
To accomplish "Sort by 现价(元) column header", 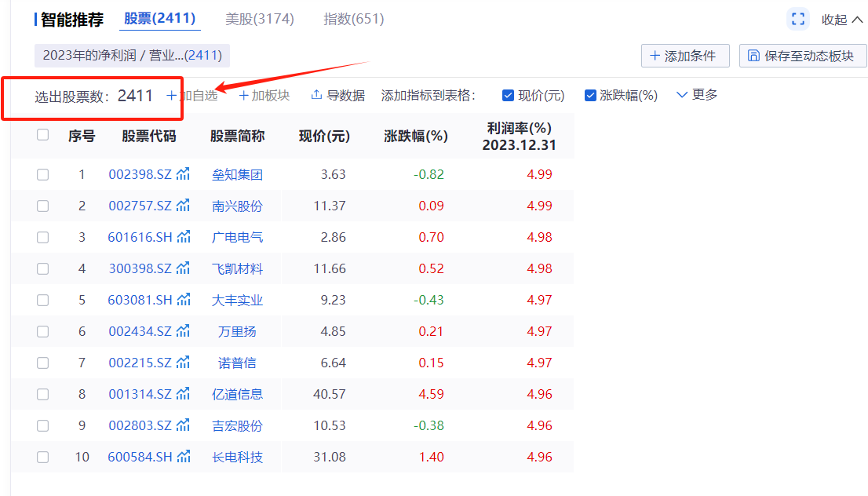I will coord(324,137).
